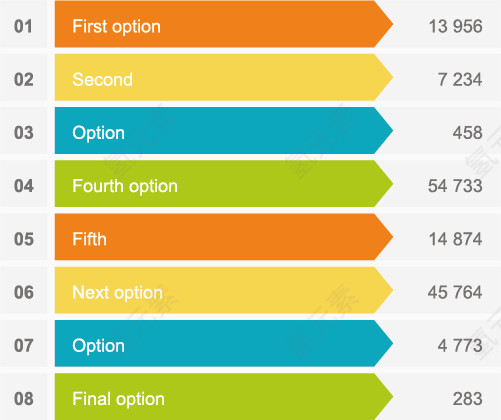Click the value 13 956
Image resolution: width=501 pixels, height=420 pixels.
455,26
